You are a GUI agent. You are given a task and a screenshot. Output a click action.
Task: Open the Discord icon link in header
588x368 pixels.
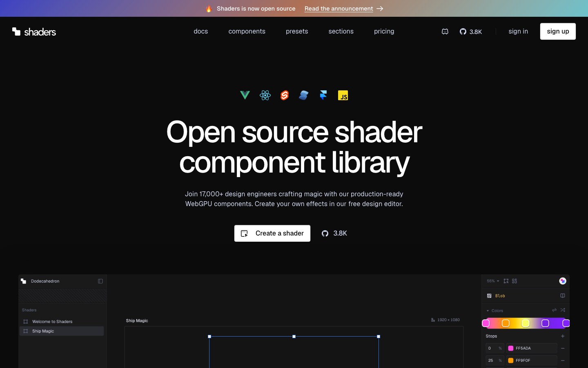[x=445, y=31]
